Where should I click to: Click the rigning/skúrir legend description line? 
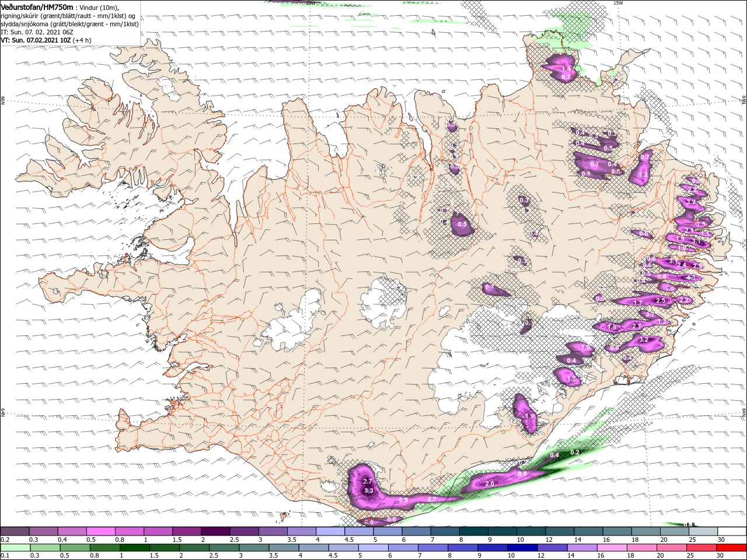[x=68, y=16]
